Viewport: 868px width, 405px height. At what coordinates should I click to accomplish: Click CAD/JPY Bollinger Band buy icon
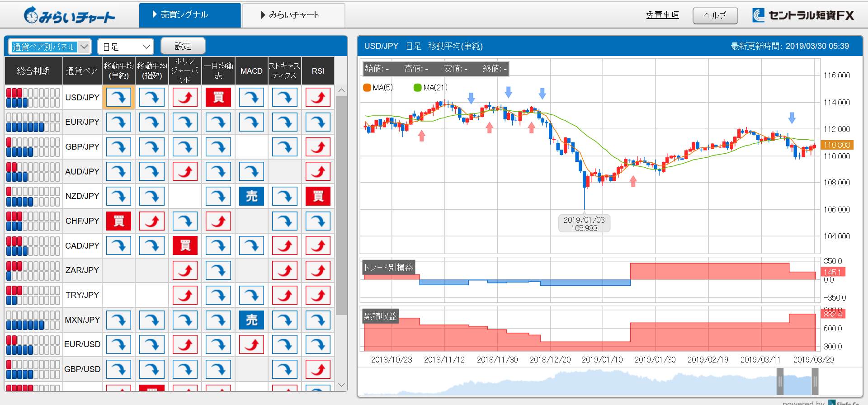click(x=185, y=245)
